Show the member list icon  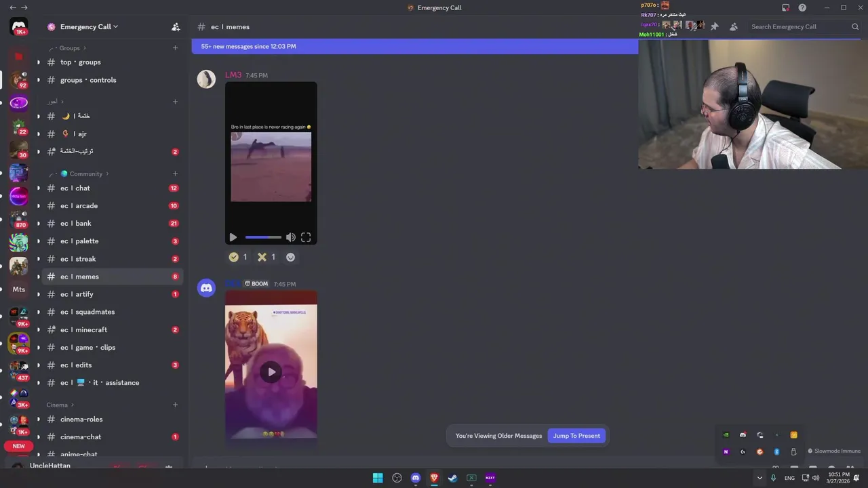733,26
